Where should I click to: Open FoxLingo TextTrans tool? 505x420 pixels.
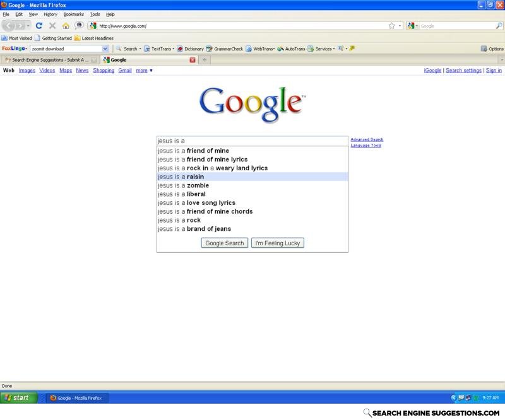click(x=158, y=49)
